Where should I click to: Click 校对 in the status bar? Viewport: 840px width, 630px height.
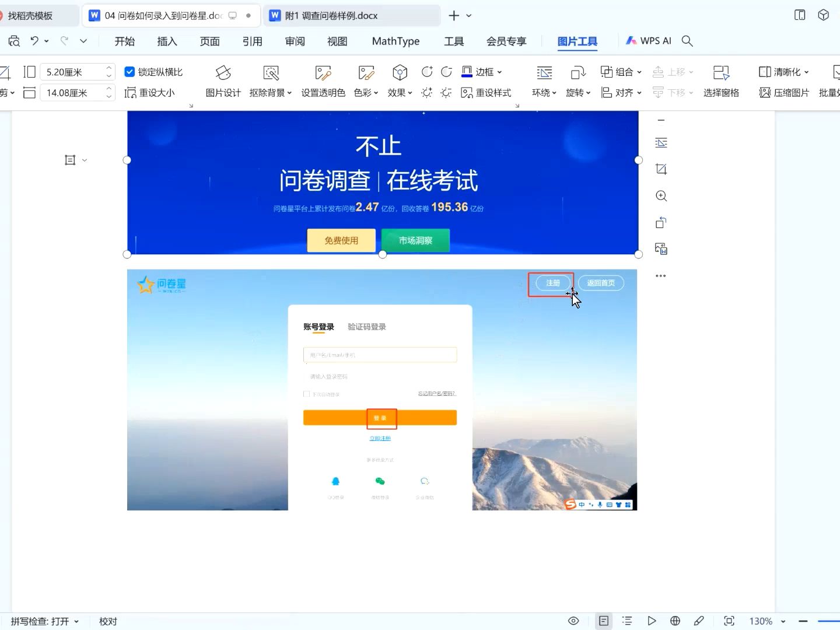(108, 621)
